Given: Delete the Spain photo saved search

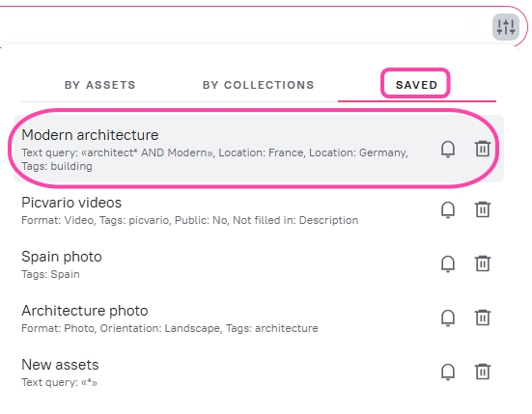Looking at the screenshot, I should tap(483, 263).
